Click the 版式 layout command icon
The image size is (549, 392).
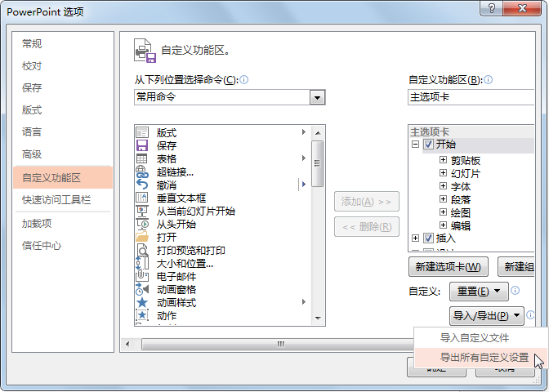[x=142, y=132]
